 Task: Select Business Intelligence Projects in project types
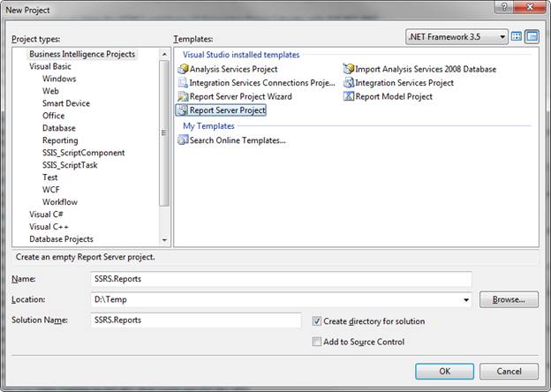(82, 54)
